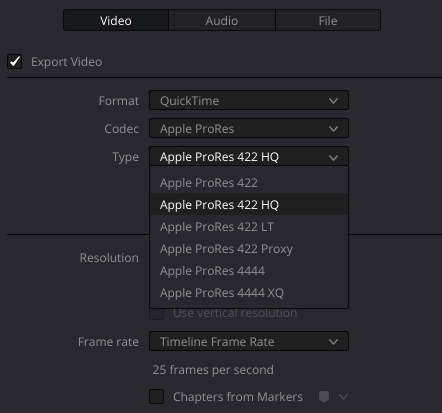Select Apple ProRes 4444 option
Screen dimensions: 442x413
(x=249, y=271)
